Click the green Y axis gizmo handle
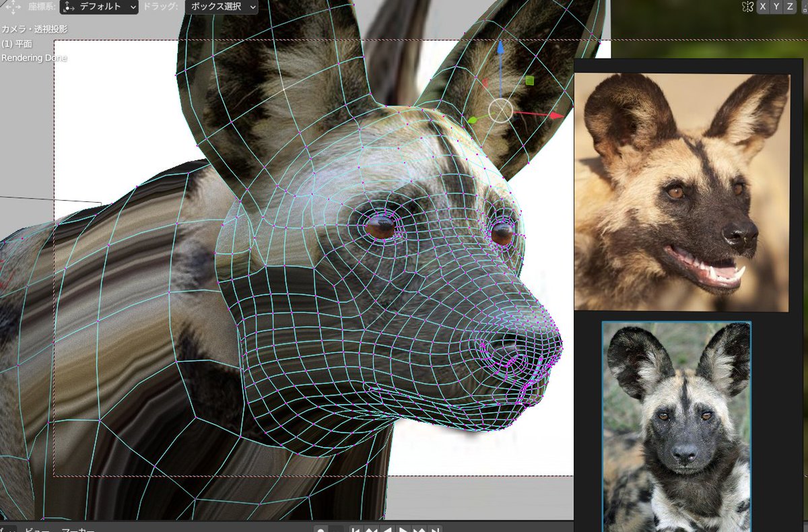Screen dimensions: 808x532 point(473,121)
